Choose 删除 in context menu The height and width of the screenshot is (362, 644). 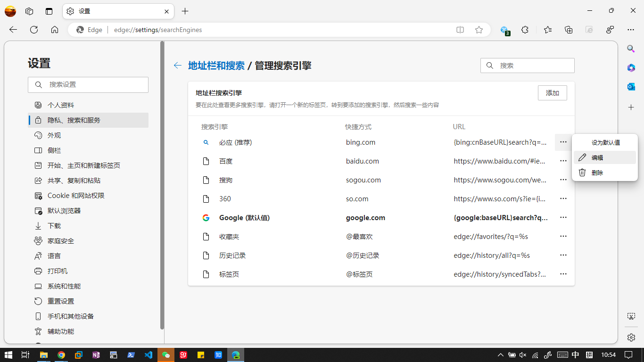click(605, 173)
